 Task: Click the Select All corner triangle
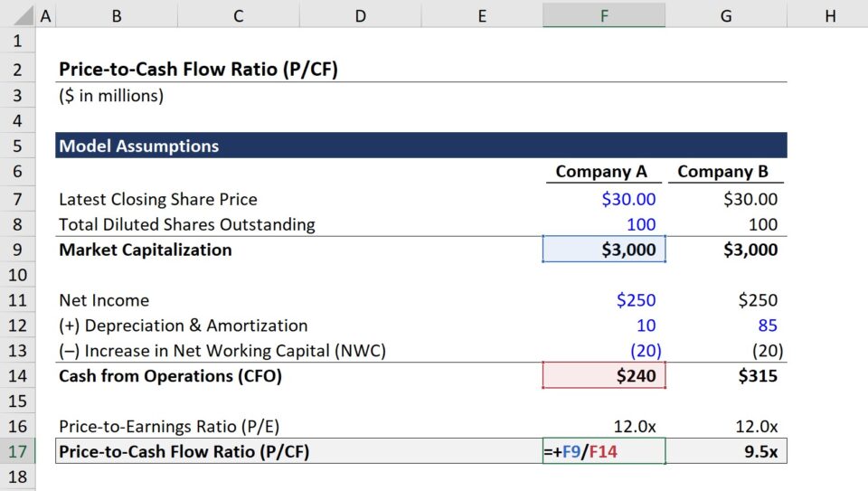[x=18, y=14]
